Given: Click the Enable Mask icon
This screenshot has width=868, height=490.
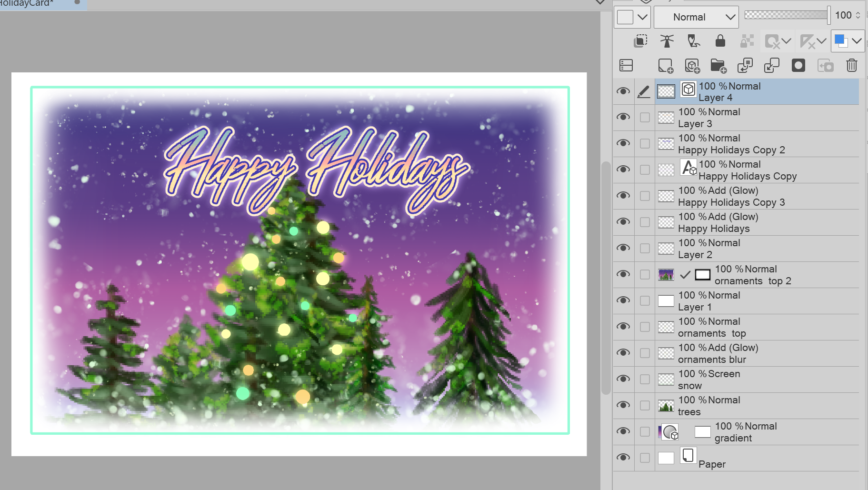Looking at the screenshot, I should point(772,41).
